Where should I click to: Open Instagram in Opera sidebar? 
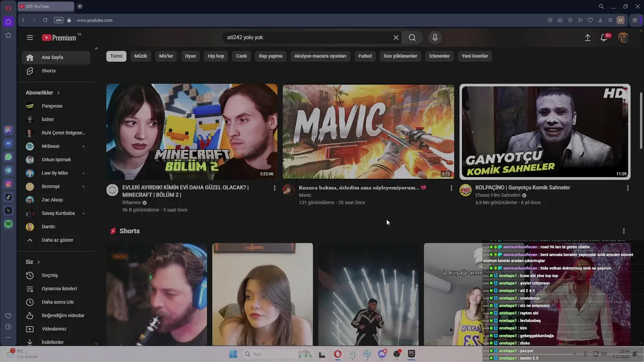[x=9, y=184]
